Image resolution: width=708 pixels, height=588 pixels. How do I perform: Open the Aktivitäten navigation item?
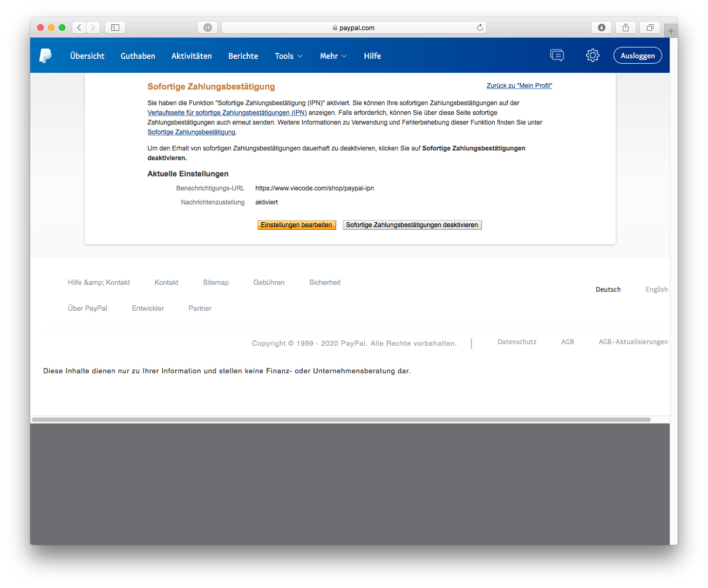coord(192,56)
